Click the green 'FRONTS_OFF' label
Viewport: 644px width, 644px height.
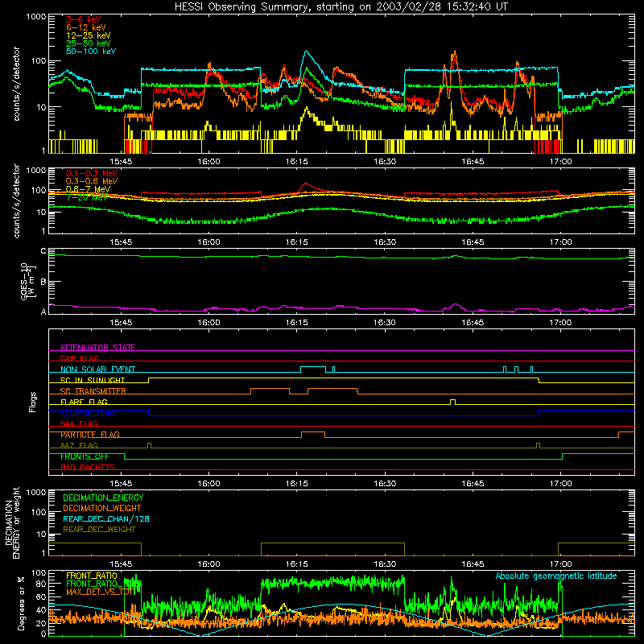85,456
